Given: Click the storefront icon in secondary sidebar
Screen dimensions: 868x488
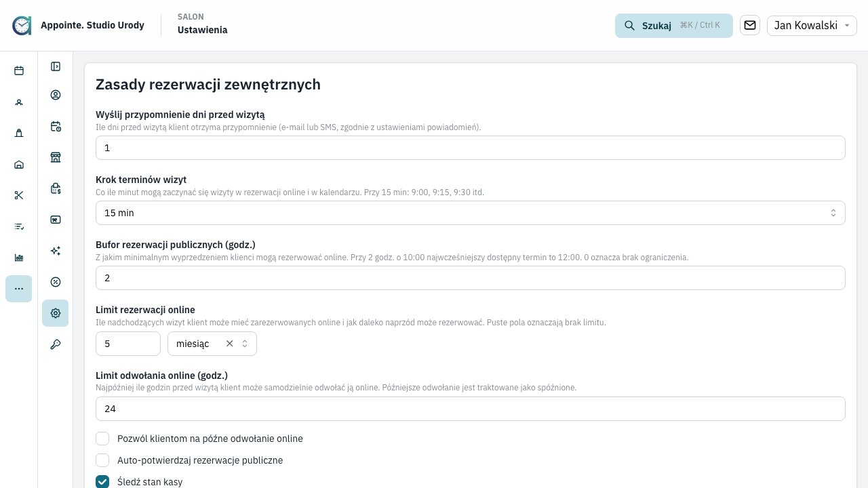Looking at the screenshot, I should [56, 157].
